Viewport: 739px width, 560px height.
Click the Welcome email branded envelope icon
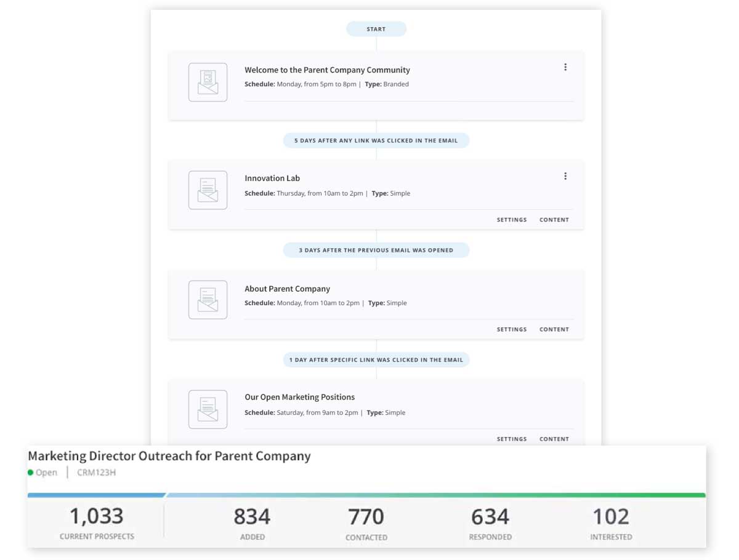[208, 82]
